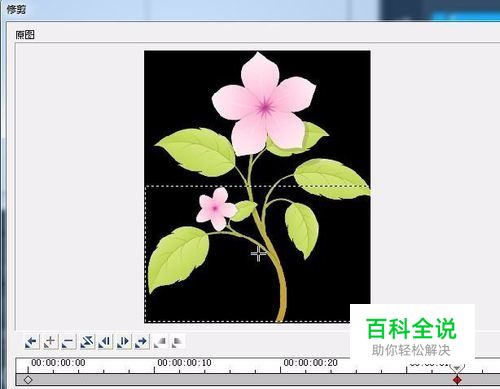Click the large pink flower in the preview
500x389 pixels.
click(x=264, y=104)
